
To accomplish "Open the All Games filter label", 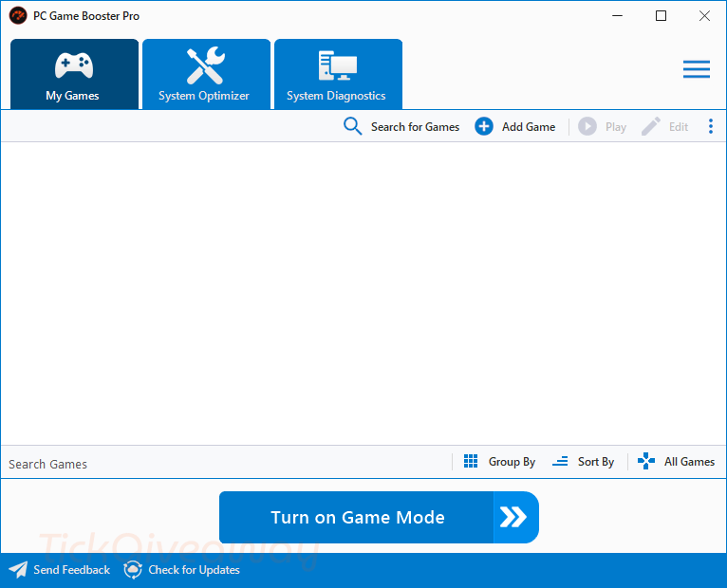I will click(689, 462).
